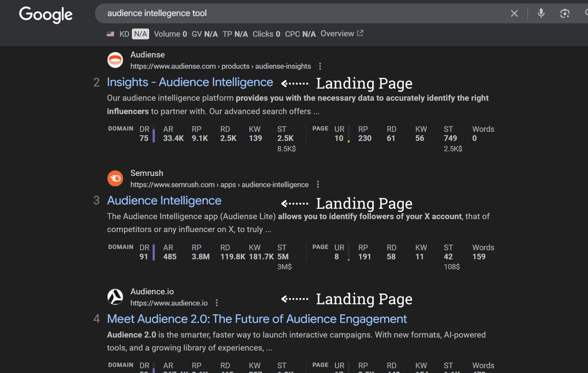
Task: Open Insights - Audience Intelligence result
Action: point(190,82)
